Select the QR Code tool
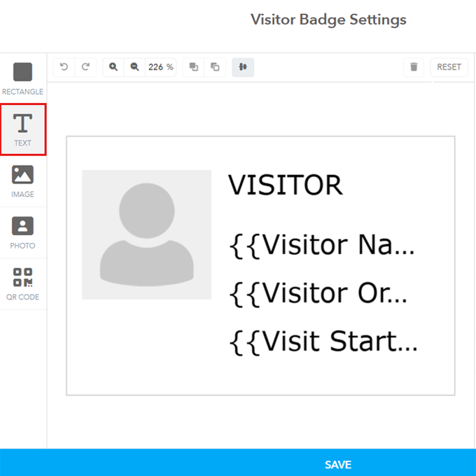The height and width of the screenshot is (476, 476). (x=23, y=283)
